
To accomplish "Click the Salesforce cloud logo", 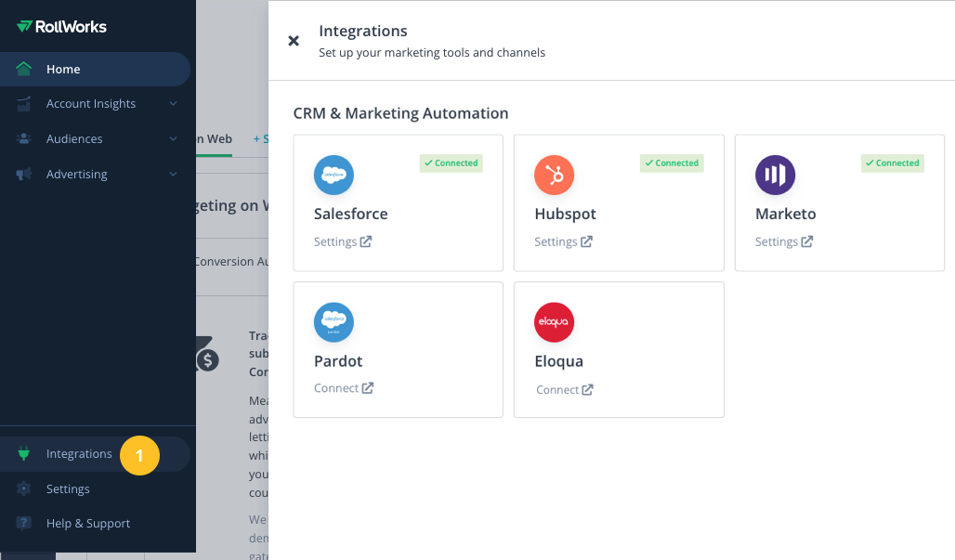I will 334,176.
